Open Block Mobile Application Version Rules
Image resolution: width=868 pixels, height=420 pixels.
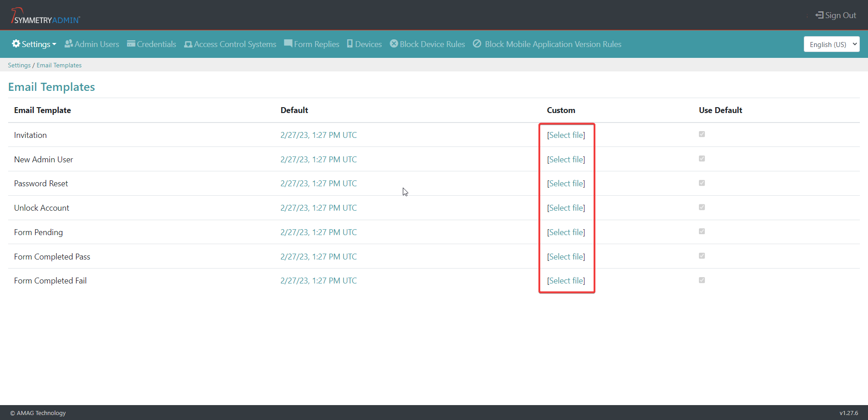coord(547,44)
